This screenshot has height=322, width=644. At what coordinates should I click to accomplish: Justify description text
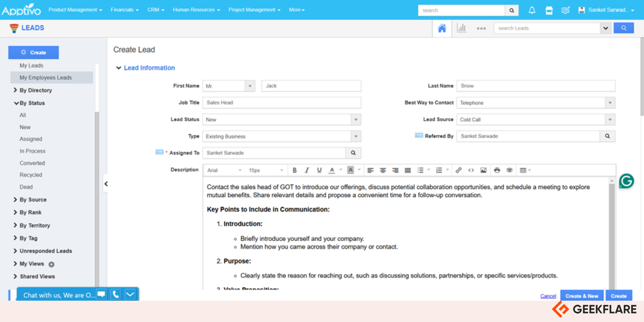click(408, 170)
